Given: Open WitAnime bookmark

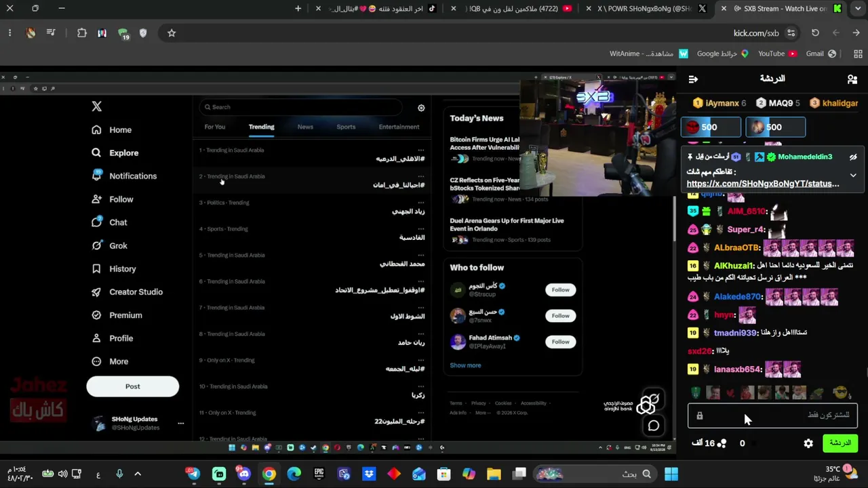Looking at the screenshot, I should pyautogui.click(x=648, y=54).
